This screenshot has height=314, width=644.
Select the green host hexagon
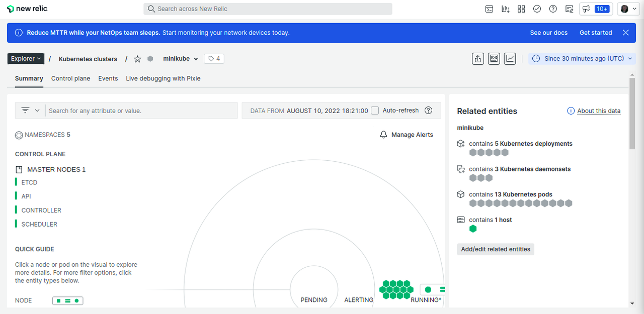[x=473, y=229]
